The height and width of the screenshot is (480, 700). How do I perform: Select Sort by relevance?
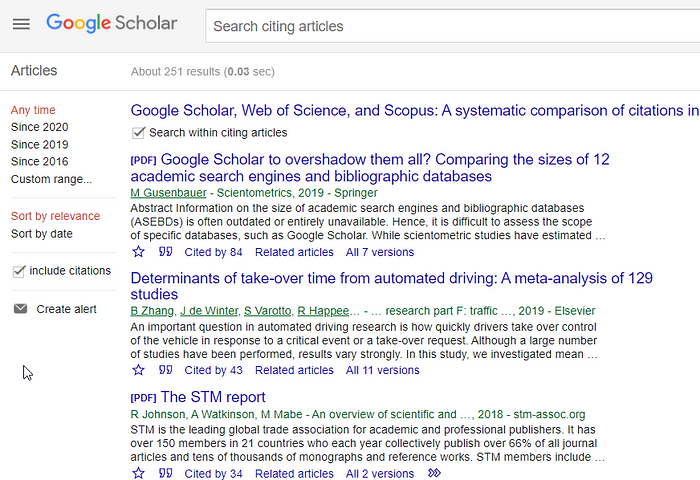tap(55, 216)
